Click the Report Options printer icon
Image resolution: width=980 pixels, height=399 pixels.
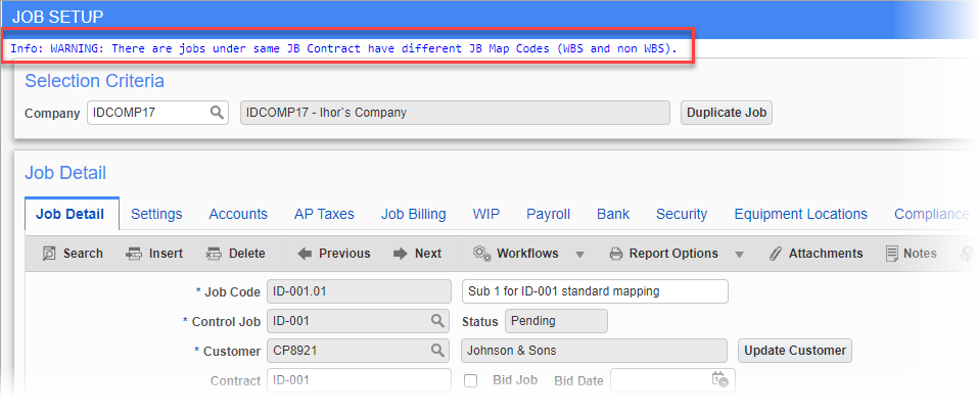coord(616,254)
